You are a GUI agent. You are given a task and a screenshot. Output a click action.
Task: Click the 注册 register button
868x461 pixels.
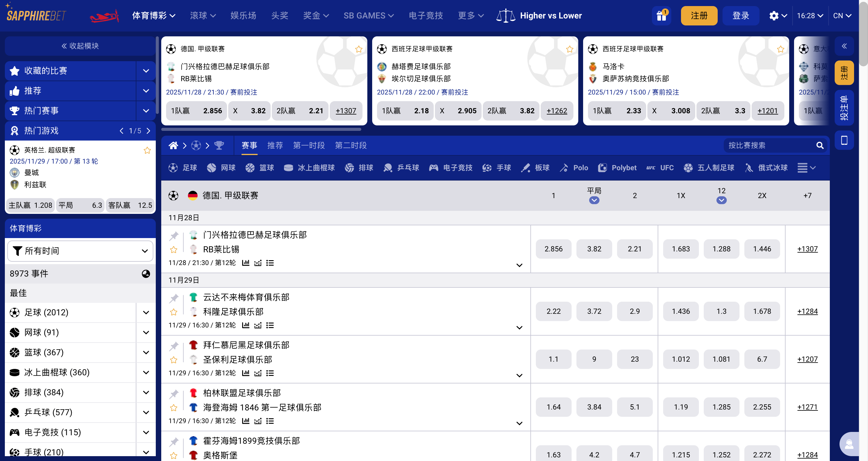[x=699, y=15]
